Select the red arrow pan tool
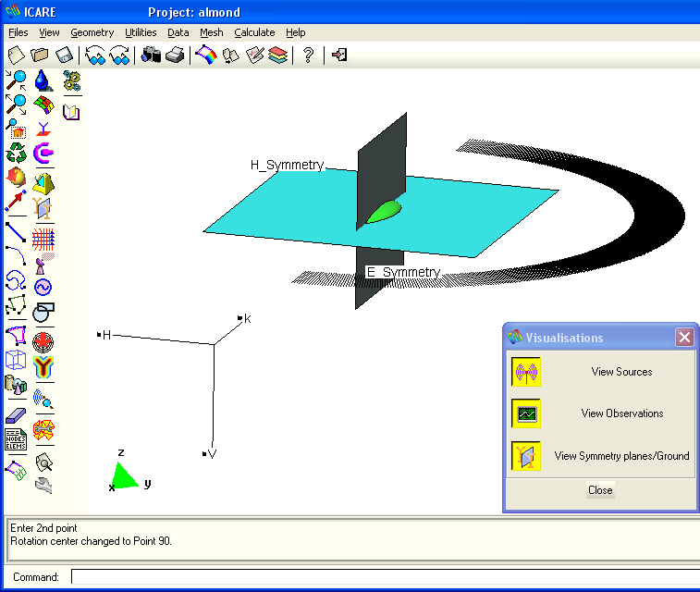 (x=16, y=201)
